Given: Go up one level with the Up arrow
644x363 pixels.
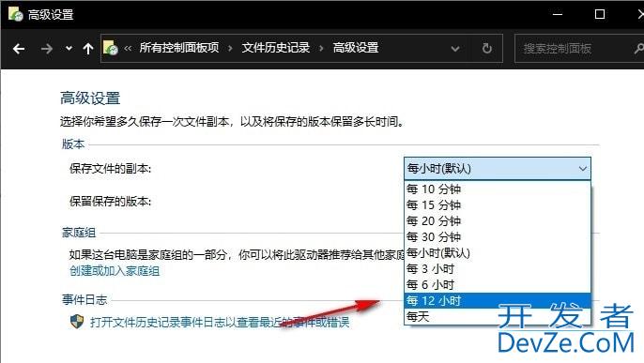Looking at the screenshot, I should click(x=88, y=49).
